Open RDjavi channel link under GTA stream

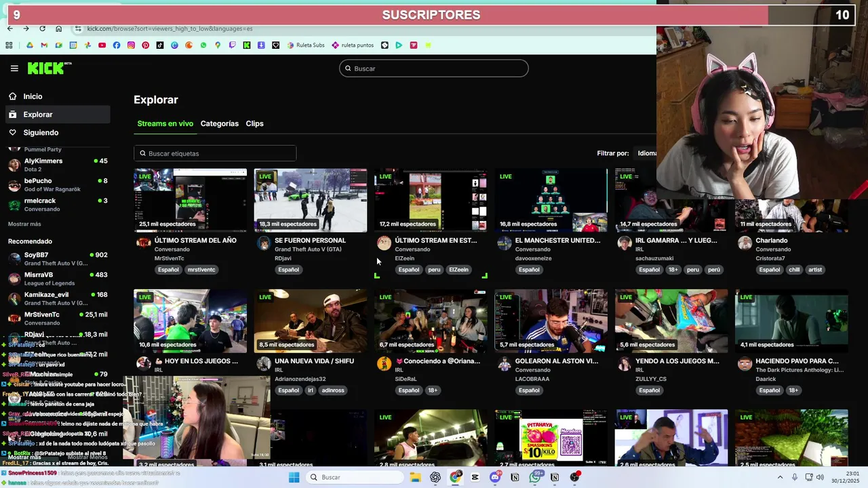(283, 258)
